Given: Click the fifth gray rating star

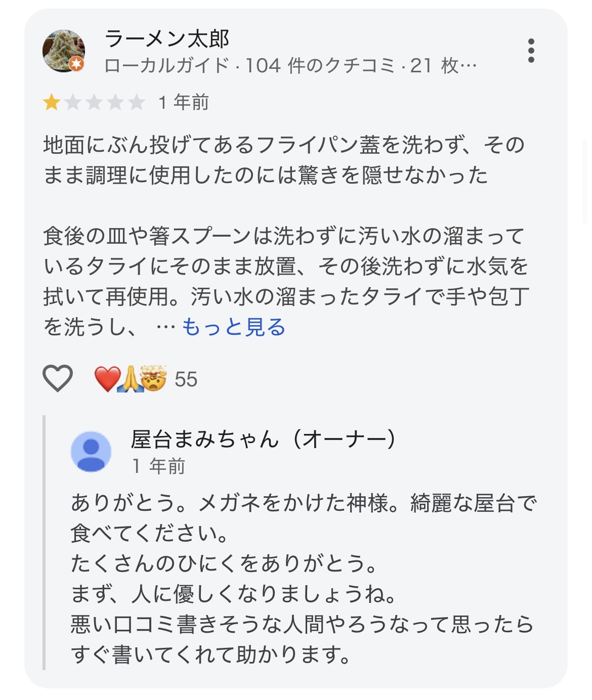Looking at the screenshot, I should coord(136,103).
